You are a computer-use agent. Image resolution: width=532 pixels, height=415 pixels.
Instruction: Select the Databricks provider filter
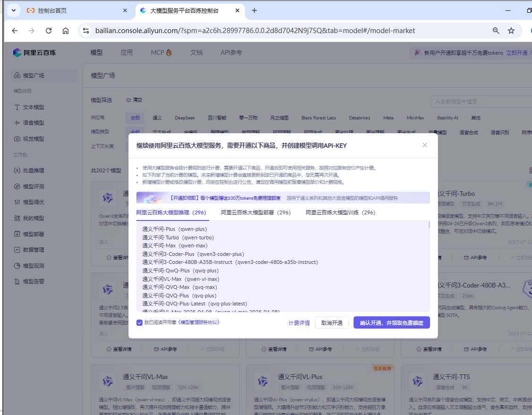(360, 118)
